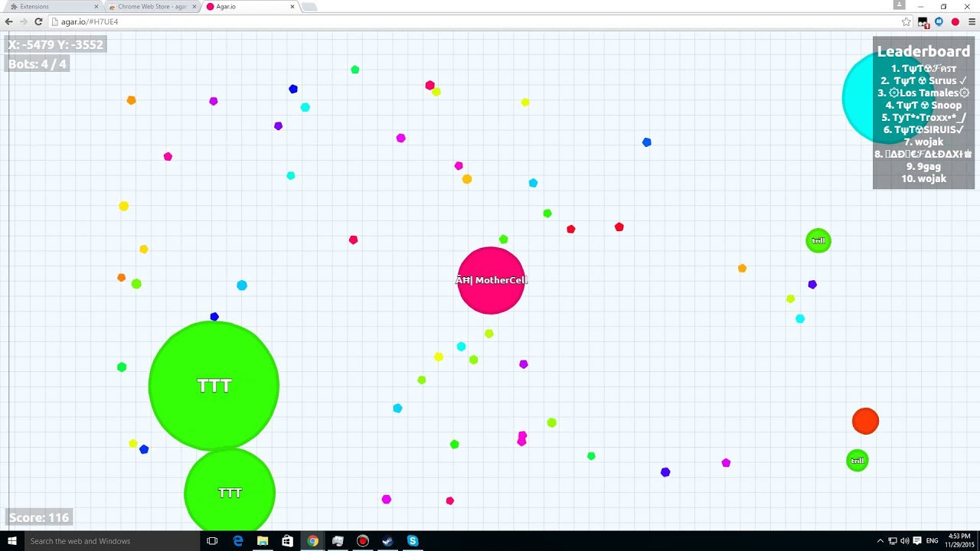Click the small green 'troll' cell near orange-red cell
This screenshot has height=551, width=980.
pyautogui.click(x=857, y=461)
